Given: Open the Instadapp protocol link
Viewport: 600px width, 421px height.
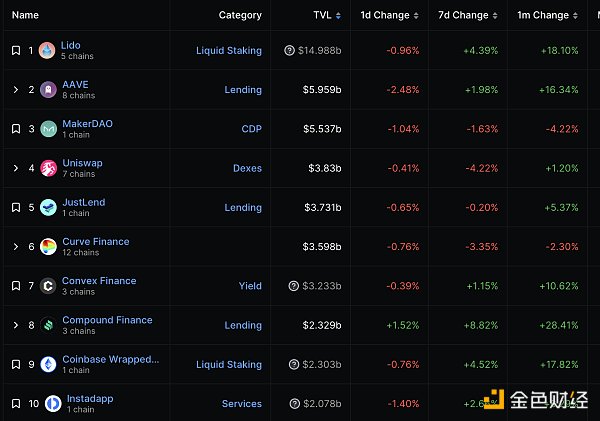Looking at the screenshot, I should tap(90, 398).
